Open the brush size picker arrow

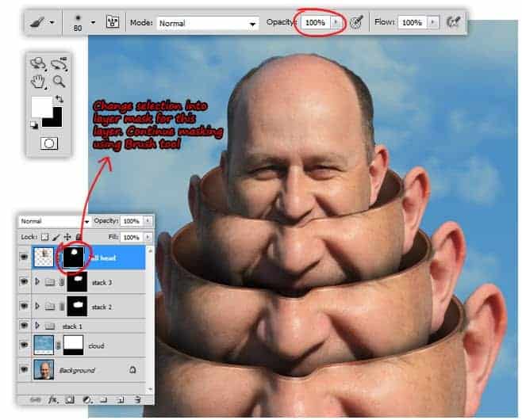tap(93, 23)
